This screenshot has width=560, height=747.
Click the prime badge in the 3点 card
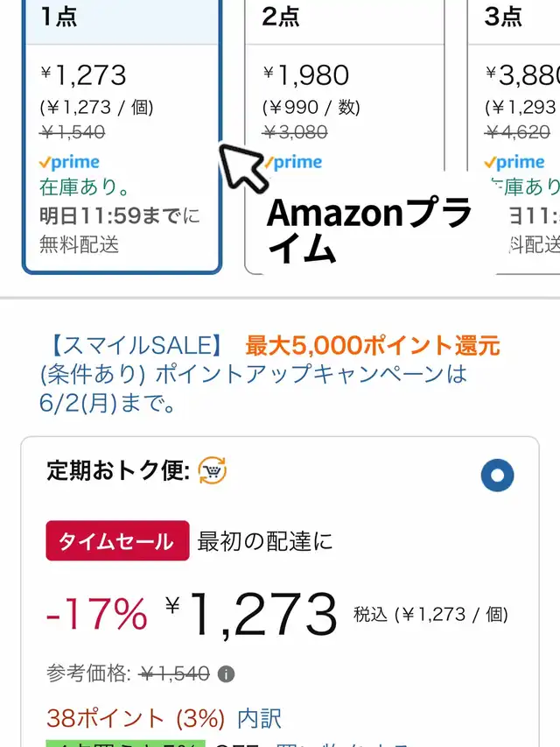514,163
